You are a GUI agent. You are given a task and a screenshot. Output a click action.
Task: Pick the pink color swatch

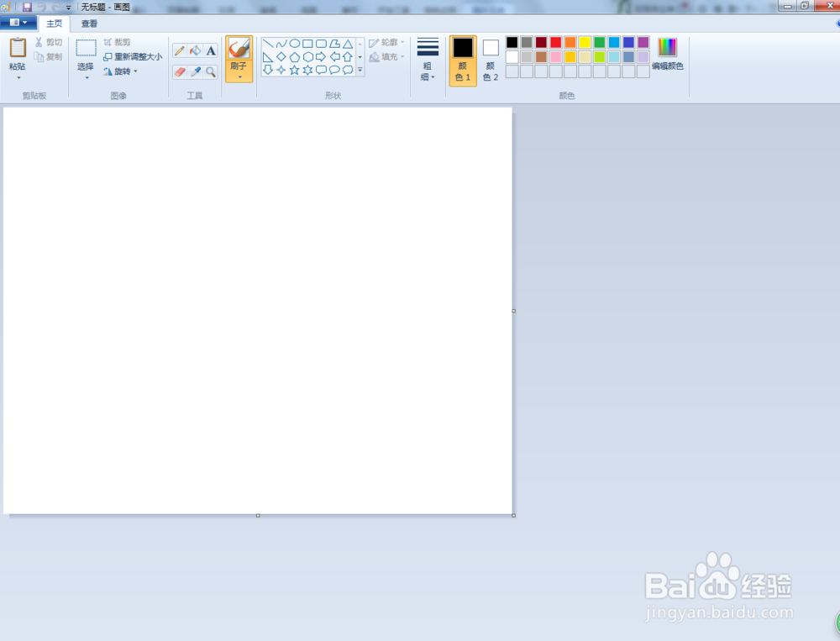[x=556, y=57]
